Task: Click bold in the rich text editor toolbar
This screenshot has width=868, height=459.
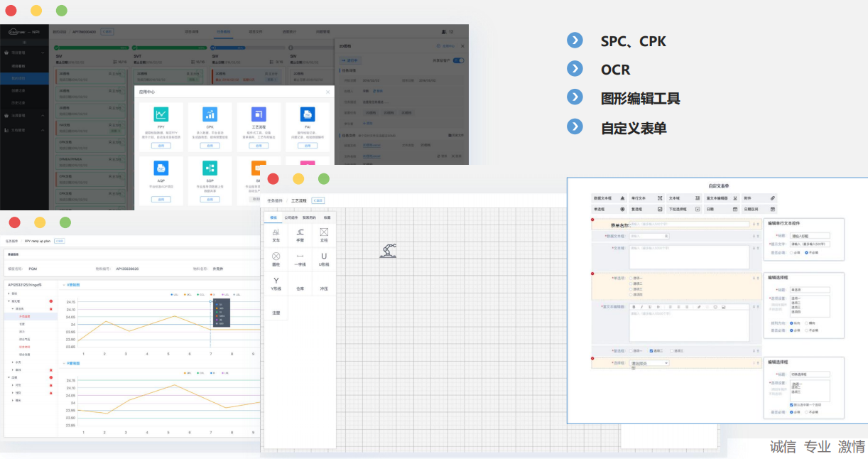Action: [x=634, y=307]
